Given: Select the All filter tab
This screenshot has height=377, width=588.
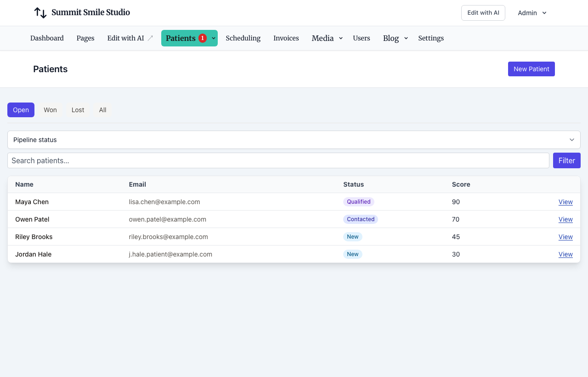Looking at the screenshot, I should pyautogui.click(x=103, y=110).
